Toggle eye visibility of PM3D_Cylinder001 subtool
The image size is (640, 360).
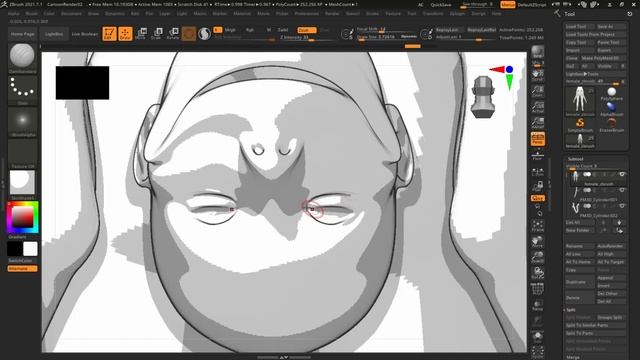(622, 190)
